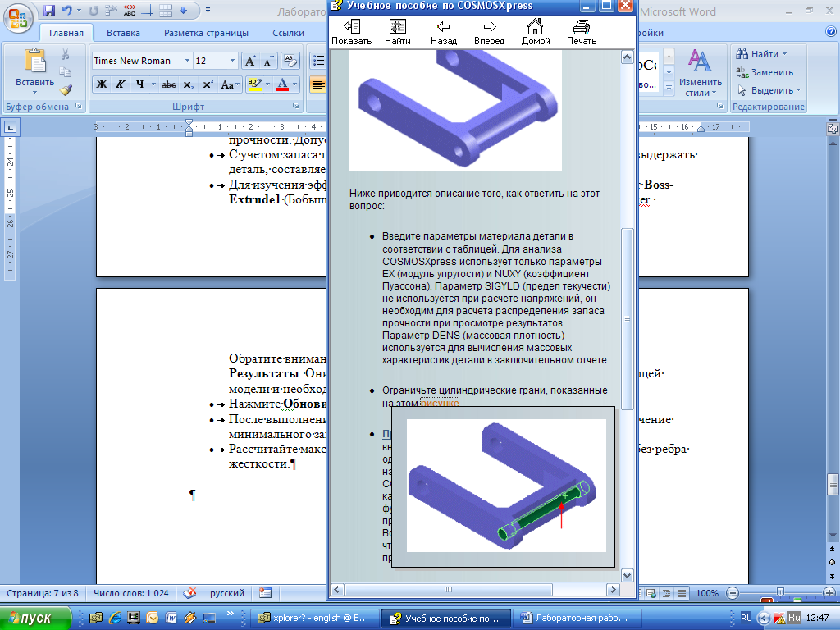The image size is (840, 630).
Task: Click Найти in the Editing group
Action: coord(761,54)
